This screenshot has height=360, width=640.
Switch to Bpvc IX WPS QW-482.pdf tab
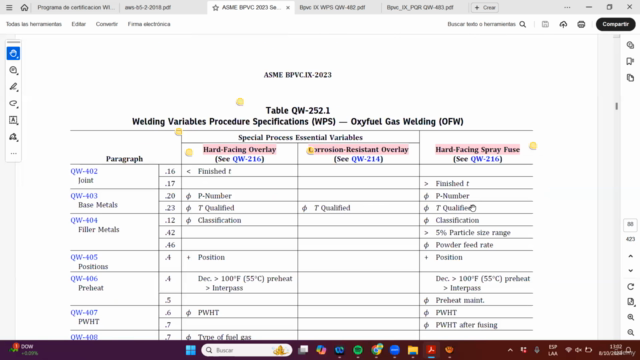tap(332, 7)
